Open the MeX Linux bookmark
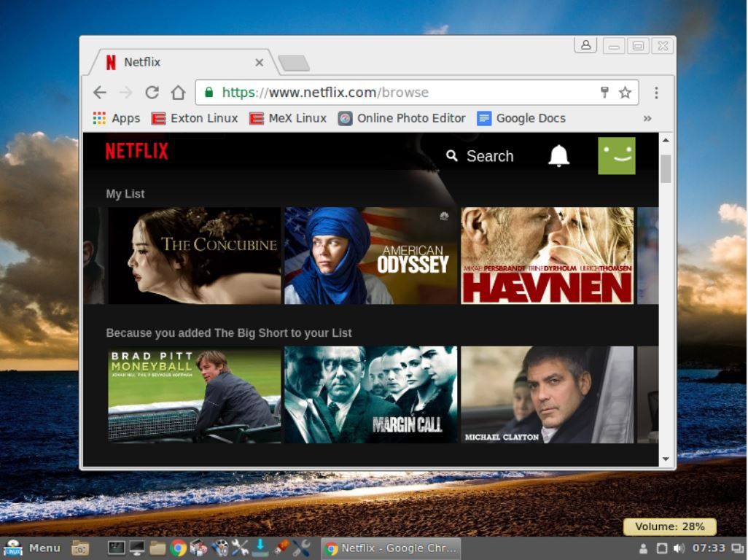This screenshot has height=560, width=748. coord(288,118)
